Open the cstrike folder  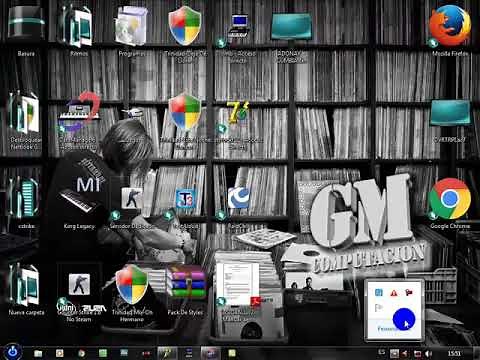pos(25,198)
